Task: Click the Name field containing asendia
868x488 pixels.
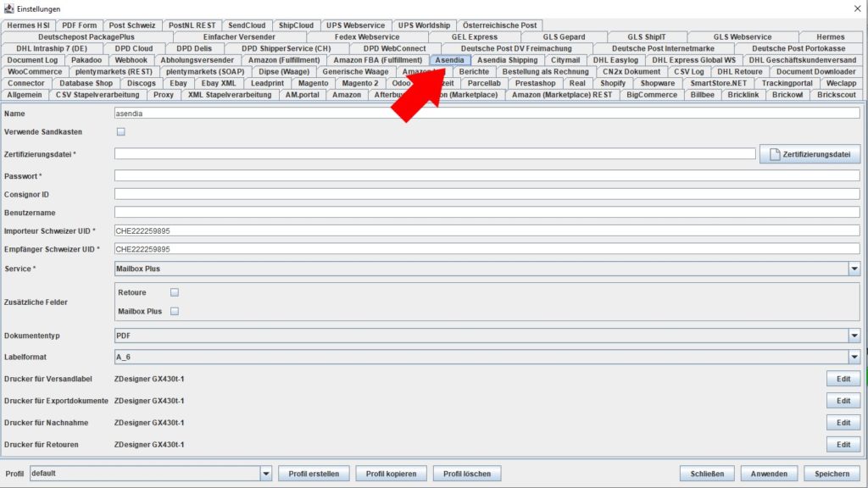Action: coord(487,114)
